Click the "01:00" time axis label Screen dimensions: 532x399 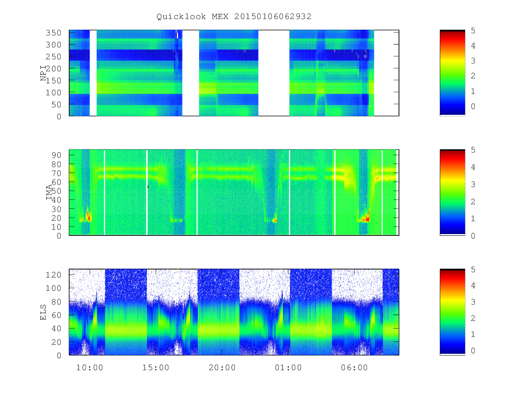point(288,368)
